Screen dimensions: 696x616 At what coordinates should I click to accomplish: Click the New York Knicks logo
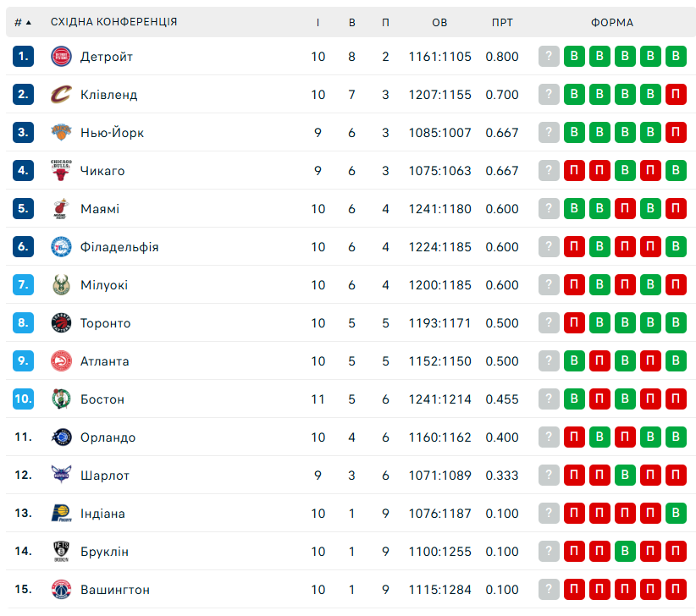(x=61, y=133)
